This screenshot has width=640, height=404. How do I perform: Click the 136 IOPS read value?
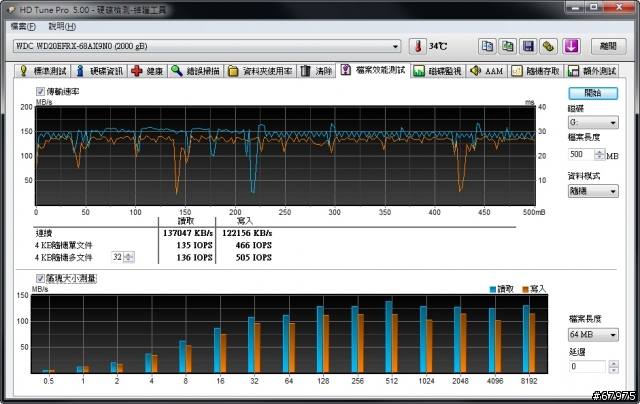195,257
